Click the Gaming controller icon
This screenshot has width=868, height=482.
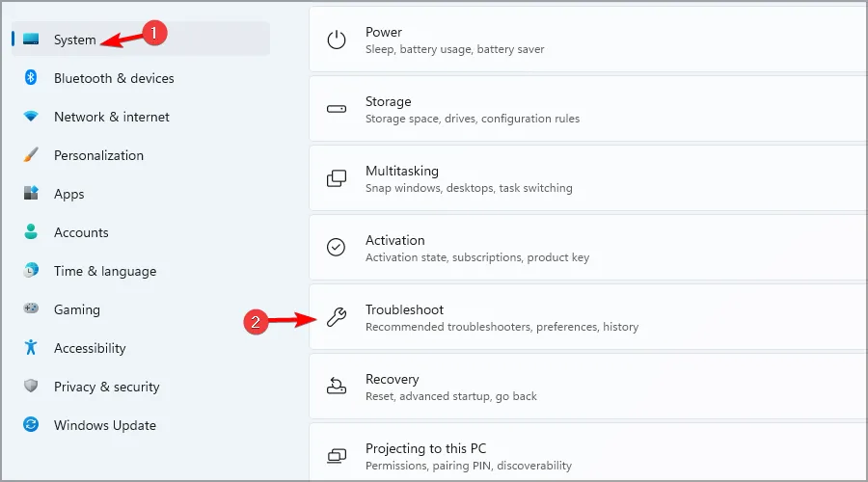click(32, 309)
